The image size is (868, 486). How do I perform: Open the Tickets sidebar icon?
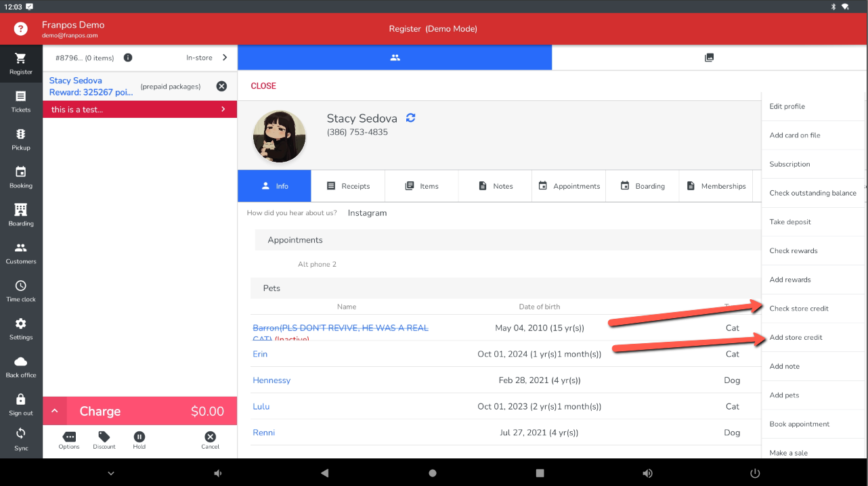click(21, 102)
